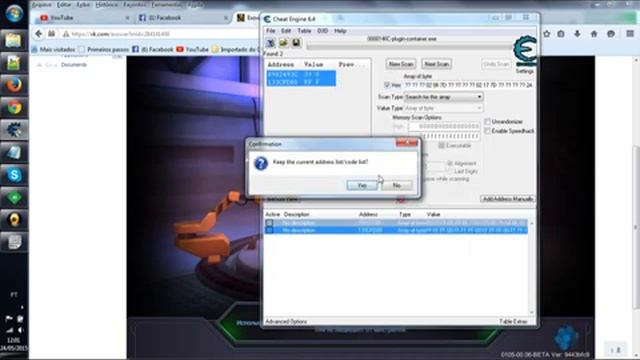This screenshot has height=360, width=640.
Task: Open the Windows Start orb
Action: (14, 13)
